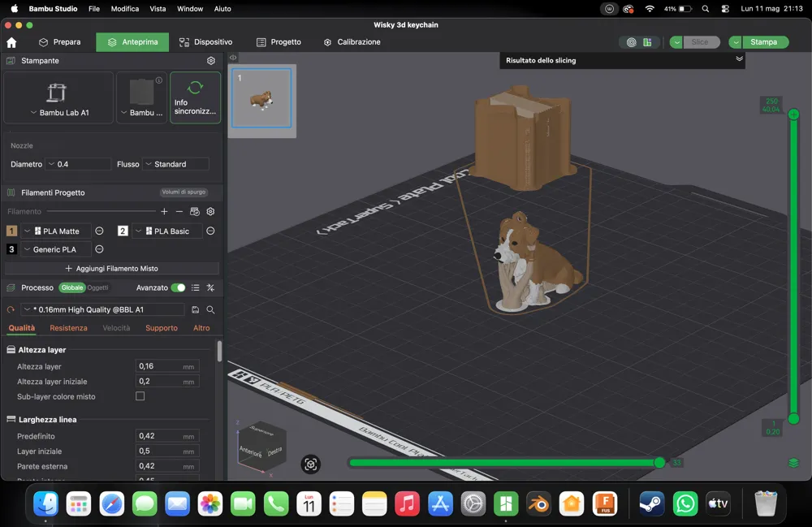The image size is (812, 527).
Task: Switch to the Prepara tab
Action: pos(60,42)
